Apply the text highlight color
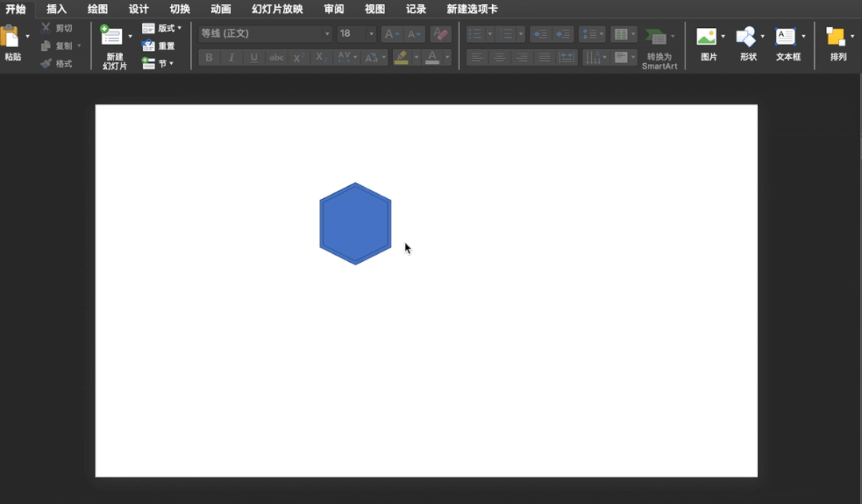Viewport: 862px width, 504px height. 401,58
